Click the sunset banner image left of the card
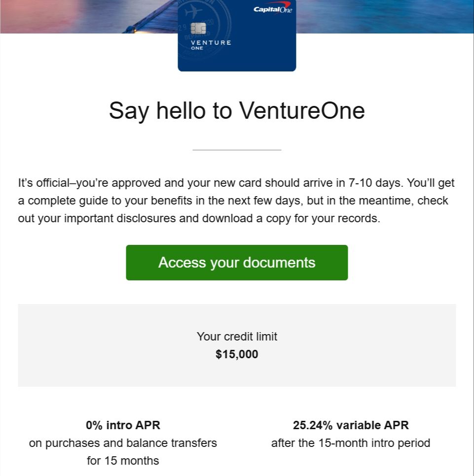 [84, 16]
